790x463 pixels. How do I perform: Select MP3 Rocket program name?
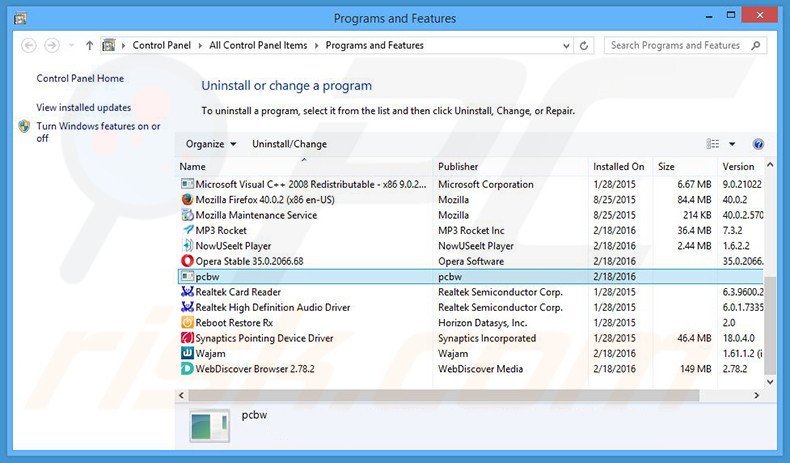221,230
